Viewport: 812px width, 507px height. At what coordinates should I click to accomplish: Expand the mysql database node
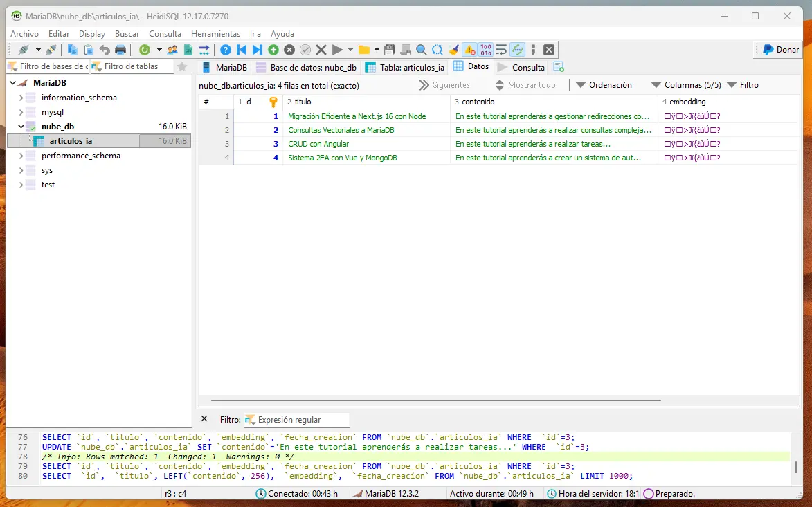tap(21, 112)
